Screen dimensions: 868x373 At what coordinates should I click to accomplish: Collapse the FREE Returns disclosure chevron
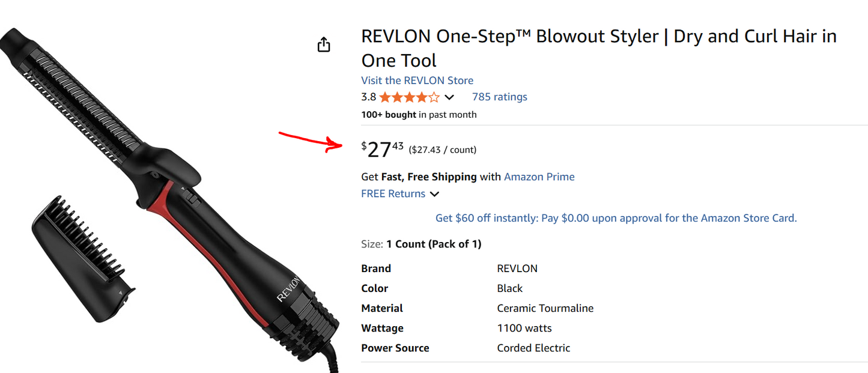point(434,193)
